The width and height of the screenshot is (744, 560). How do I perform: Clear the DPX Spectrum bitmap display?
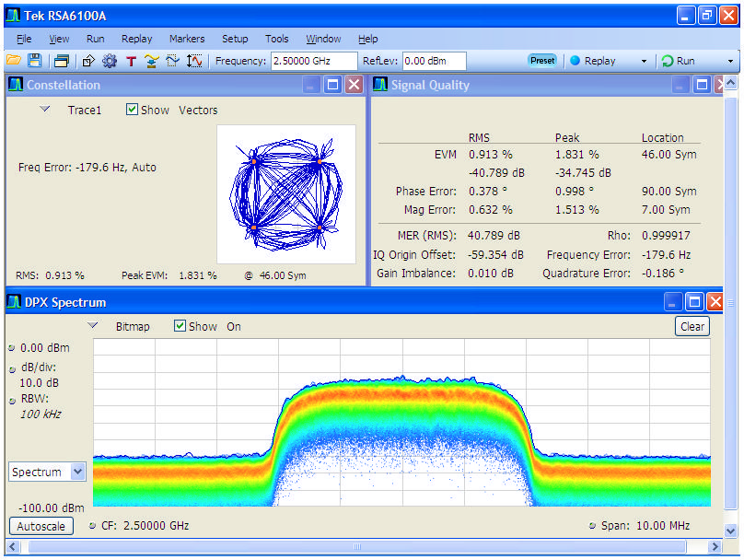point(692,325)
